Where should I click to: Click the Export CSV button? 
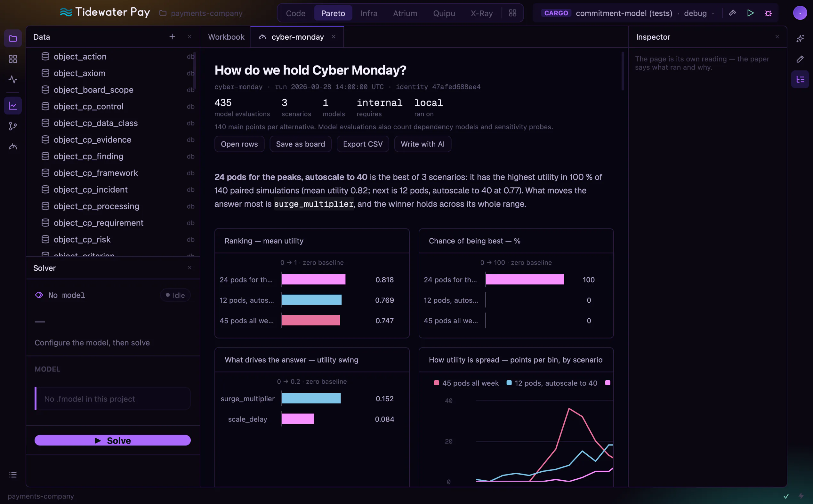(363, 144)
